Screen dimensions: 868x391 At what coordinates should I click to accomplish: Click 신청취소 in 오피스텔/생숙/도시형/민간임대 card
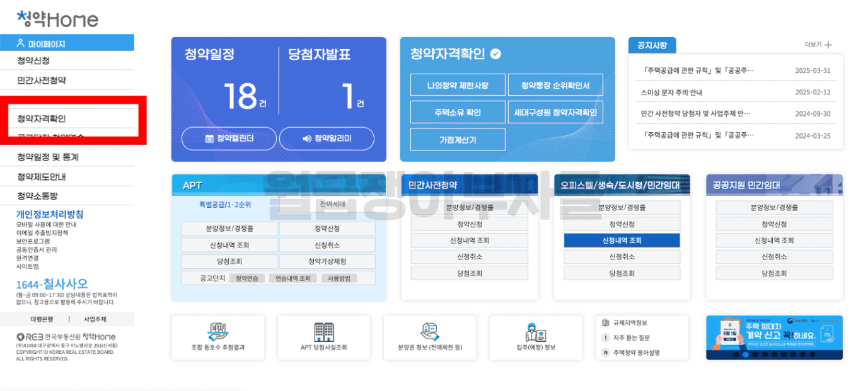click(622, 257)
